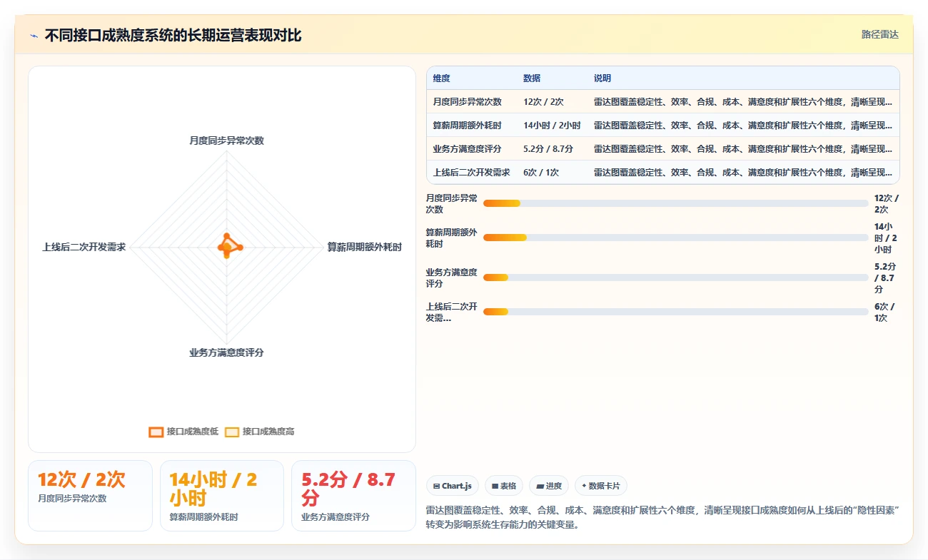The width and height of the screenshot is (928, 560).
Task: Click the footer description starting 雷达图覆盖稳定性
Action: (x=662, y=517)
